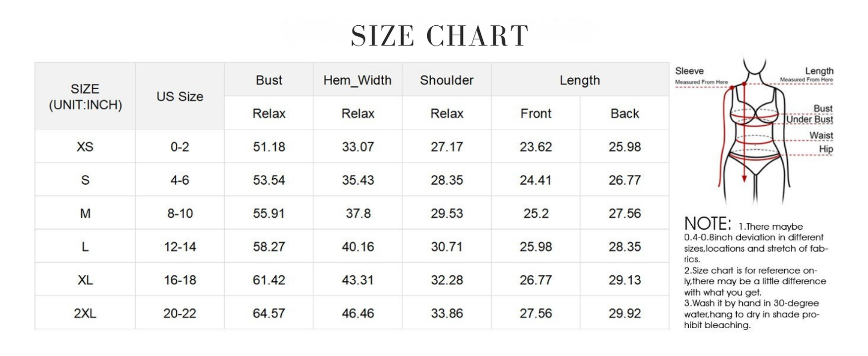Click the 43.31 hem width value
The width and height of the screenshot is (868, 356).
[357, 280]
